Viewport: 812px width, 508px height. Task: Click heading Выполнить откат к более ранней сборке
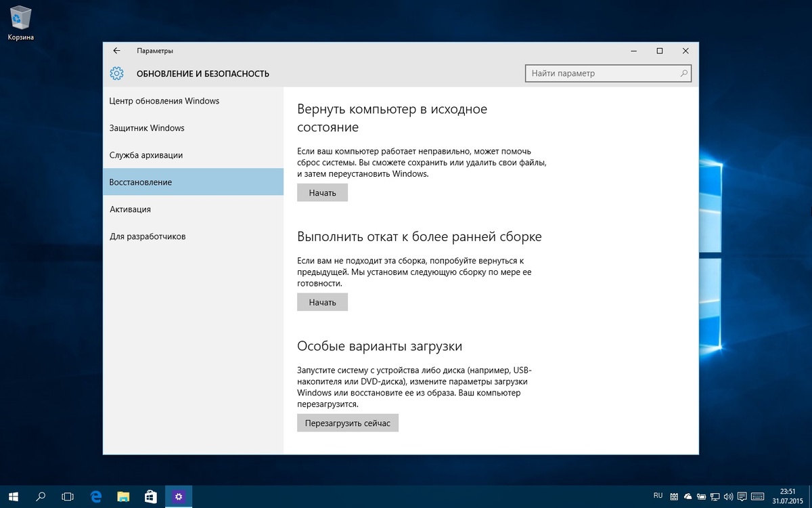(420, 237)
